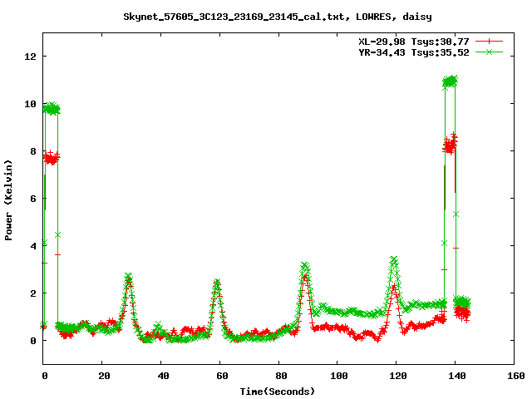Click the peak near 60 seconds
532x399 pixels.
217,283
